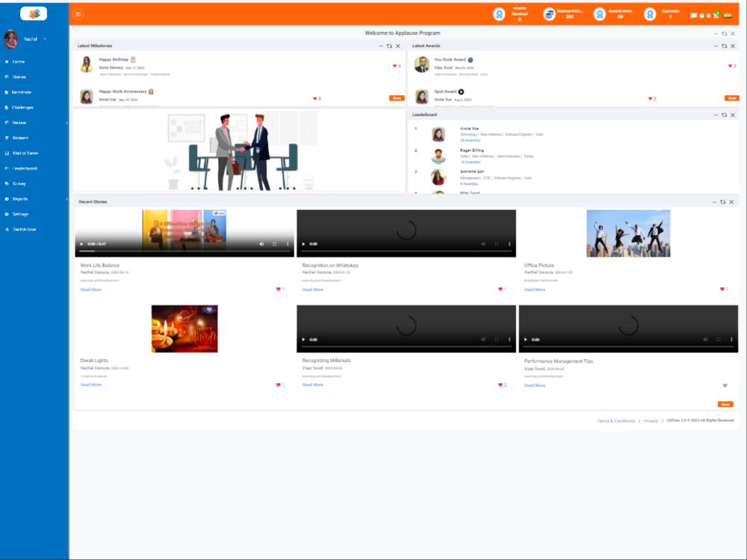Like Annie Vue's Work Anniversary milestone
The image size is (747, 560).
pos(315,99)
